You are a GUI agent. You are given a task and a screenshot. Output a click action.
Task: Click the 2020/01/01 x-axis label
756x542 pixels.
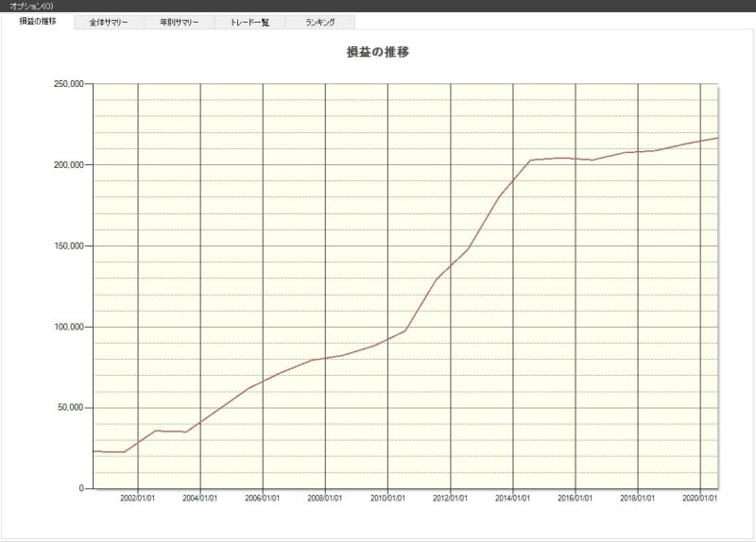click(699, 499)
